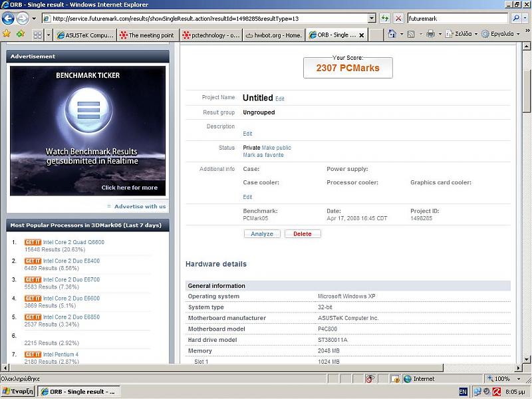Select the ORB - Single tab
Image resolution: width=532 pixels, height=399 pixels.
tap(332, 35)
